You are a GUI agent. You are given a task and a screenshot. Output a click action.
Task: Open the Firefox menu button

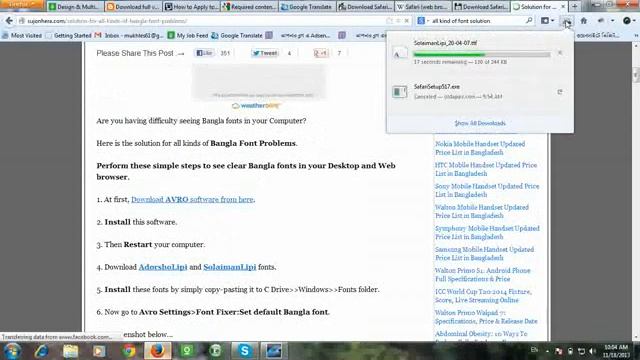tap(21, 4)
